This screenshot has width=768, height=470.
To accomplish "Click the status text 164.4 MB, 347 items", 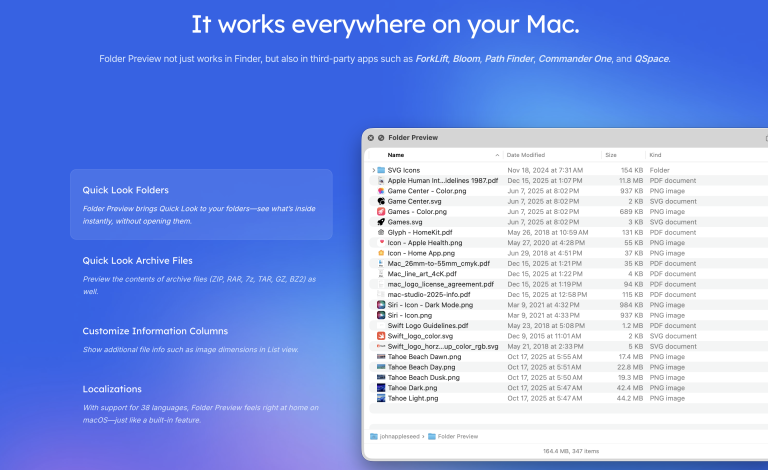I will 571,451.
